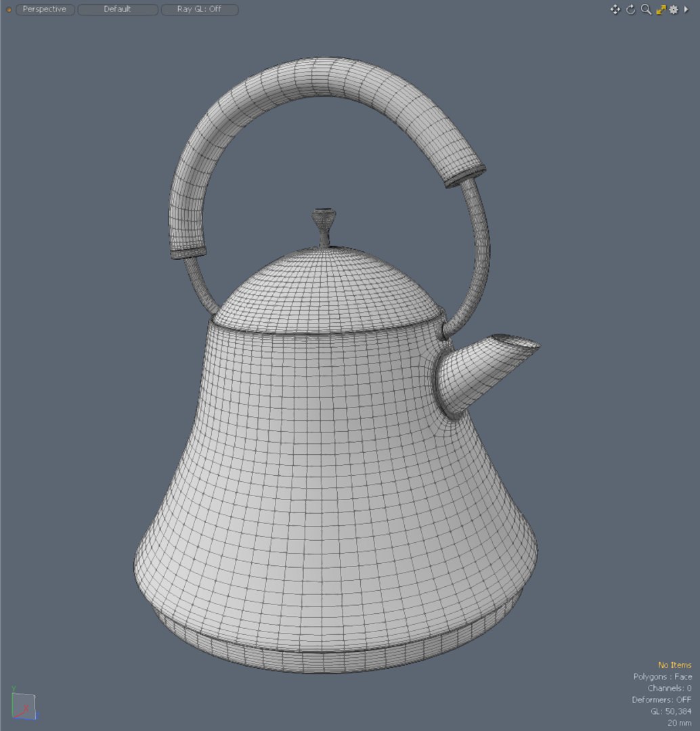Image resolution: width=700 pixels, height=731 pixels.
Task: Select the viewport zoom magnifier icon
Action: point(646,9)
